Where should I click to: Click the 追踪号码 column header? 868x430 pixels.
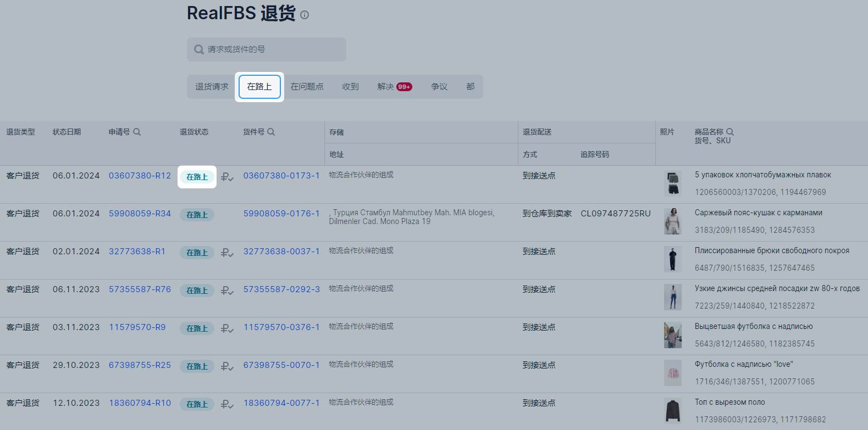point(595,154)
